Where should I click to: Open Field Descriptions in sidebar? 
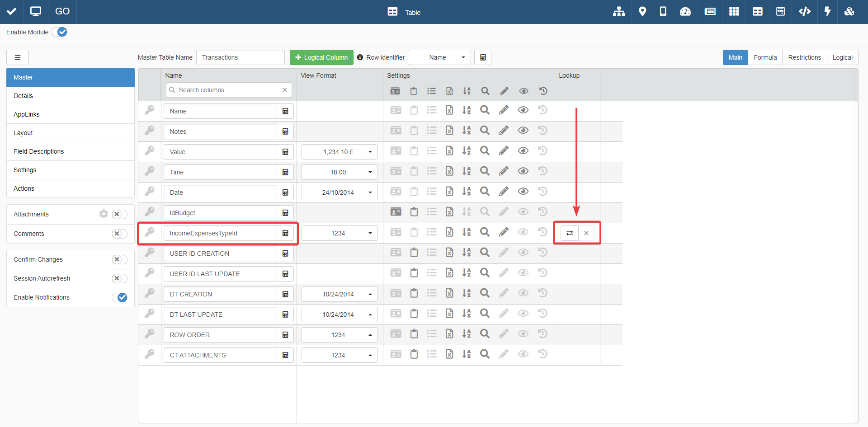pos(38,151)
